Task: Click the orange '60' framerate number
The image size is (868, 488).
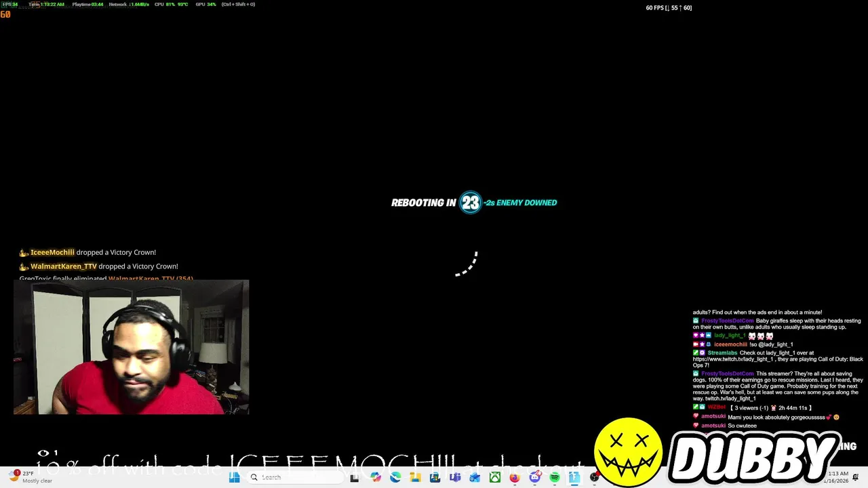Action: (x=5, y=14)
